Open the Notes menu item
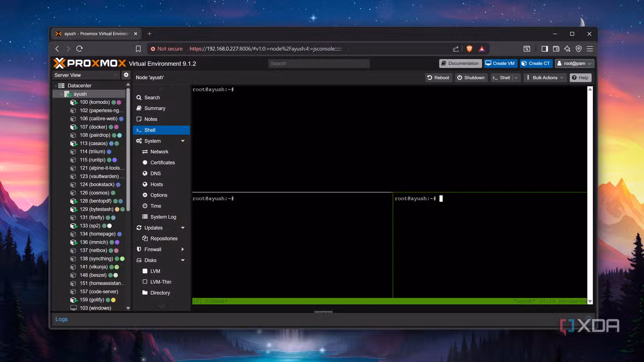 [161, 119]
